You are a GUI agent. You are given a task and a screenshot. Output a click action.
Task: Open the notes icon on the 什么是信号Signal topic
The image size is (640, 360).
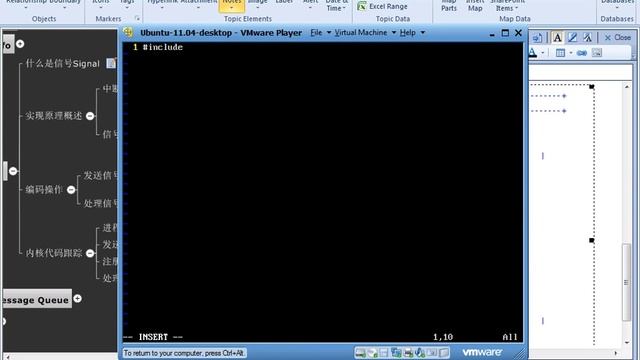coord(111,63)
